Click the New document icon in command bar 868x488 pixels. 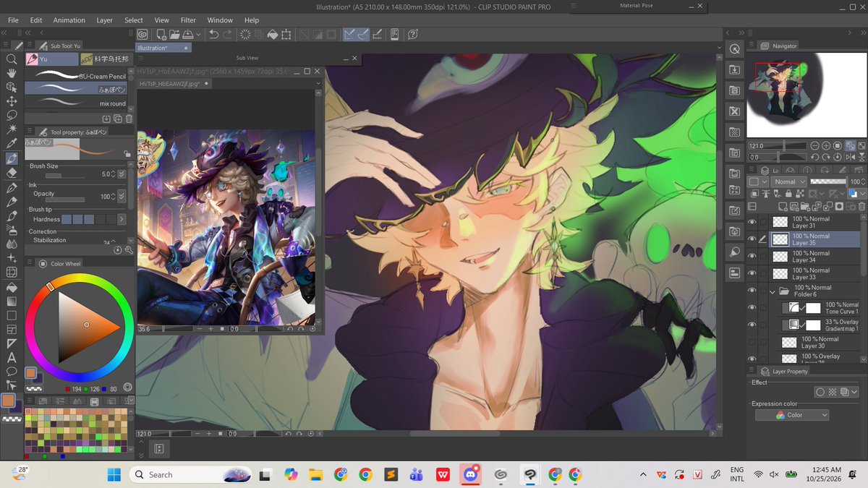click(x=161, y=34)
